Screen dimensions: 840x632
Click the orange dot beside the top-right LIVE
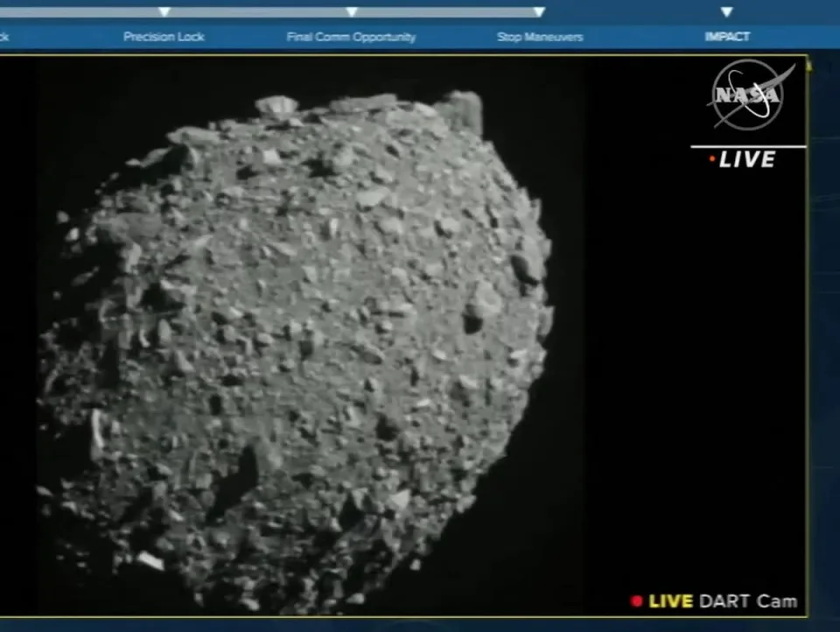(x=712, y=159)
